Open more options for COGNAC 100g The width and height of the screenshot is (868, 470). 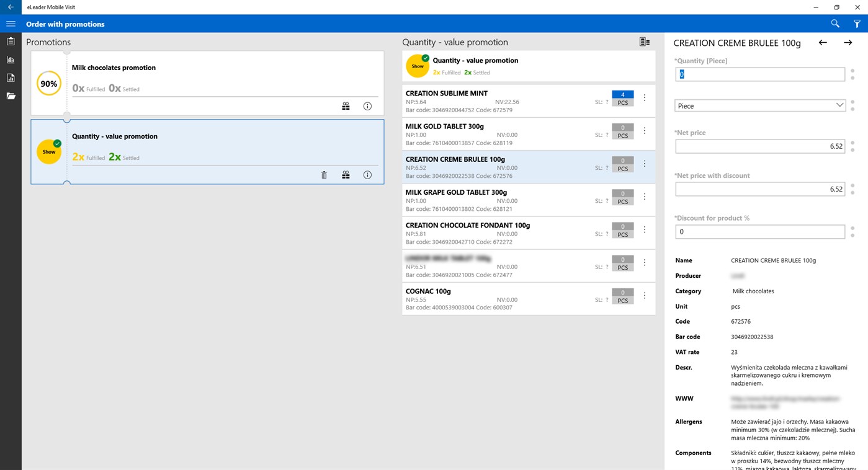645,296
